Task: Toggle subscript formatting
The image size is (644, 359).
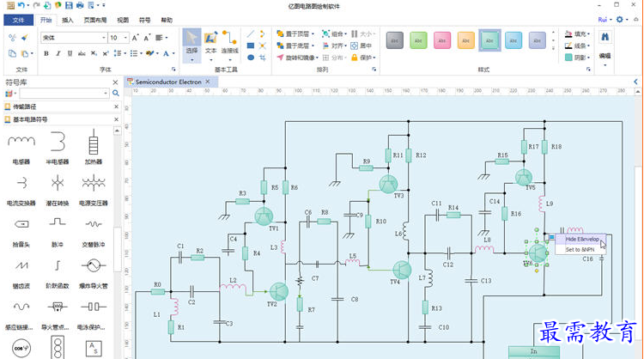Action: pos(94,53)
